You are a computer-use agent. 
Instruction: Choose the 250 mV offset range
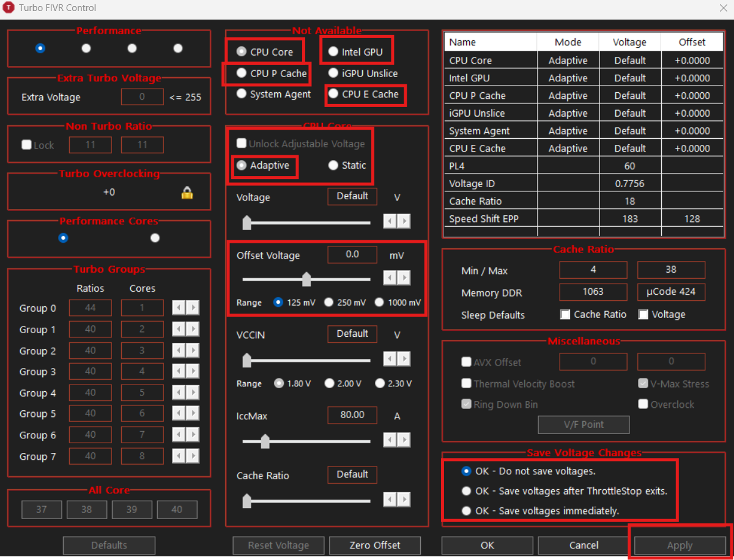tap(329, 302)
